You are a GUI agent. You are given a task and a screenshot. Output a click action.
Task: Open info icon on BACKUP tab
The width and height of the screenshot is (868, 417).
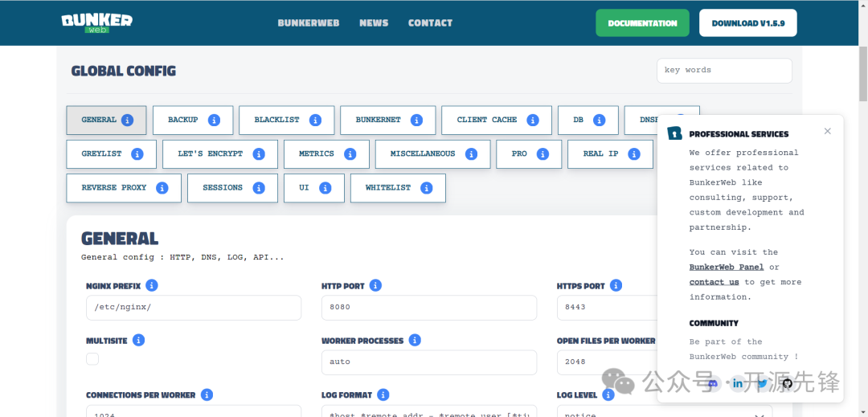point(215,120)
